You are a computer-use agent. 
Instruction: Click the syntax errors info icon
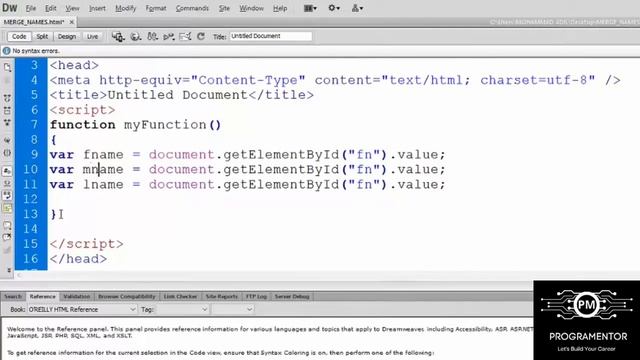(6, 51)
